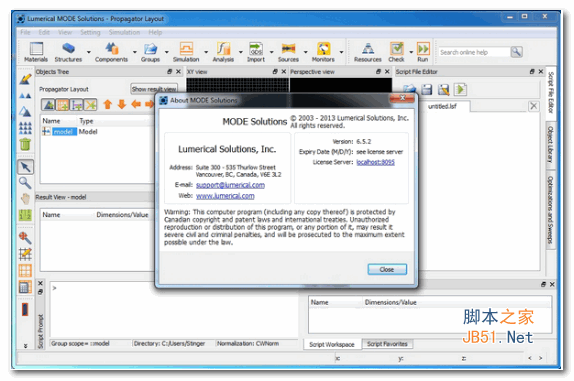Select the arrow pointer tool in left sidebar
The image size is (574, 381).
tap(25, 167)
